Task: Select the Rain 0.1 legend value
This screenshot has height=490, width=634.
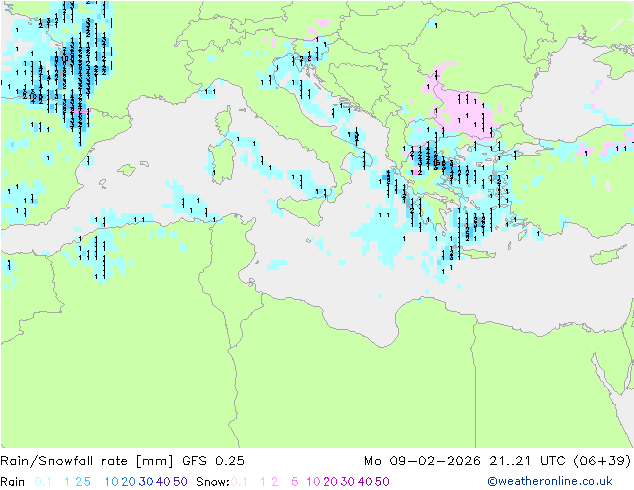Action: tap(43, 482)
